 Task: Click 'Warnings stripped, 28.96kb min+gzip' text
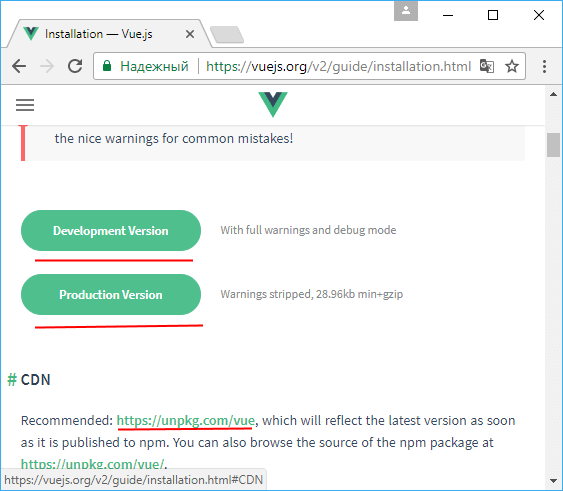pyautogui.click(x=311, y=294)
